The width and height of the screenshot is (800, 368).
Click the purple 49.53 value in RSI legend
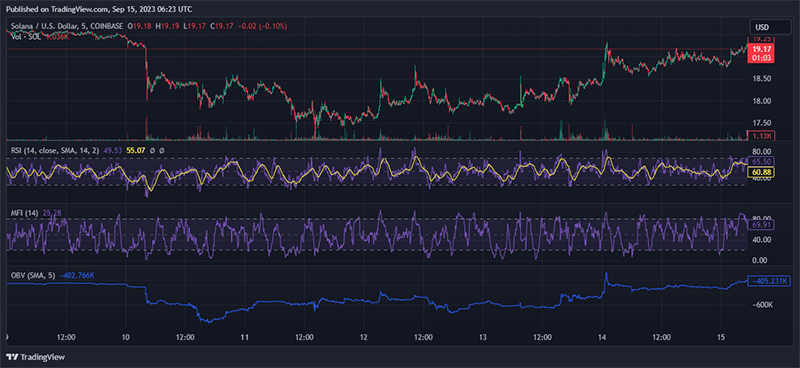[113, 151]
